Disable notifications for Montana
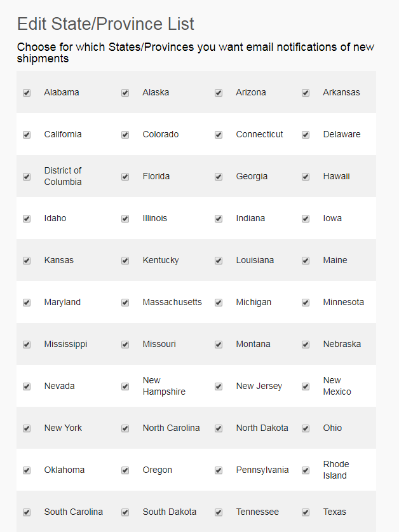This screenshot has height=532, width=399. [219, 344]
